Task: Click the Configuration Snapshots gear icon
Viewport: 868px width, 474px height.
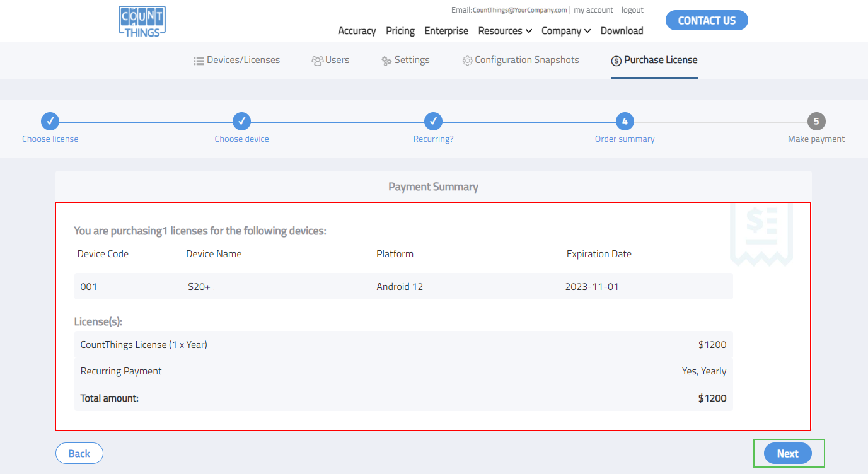Action: (x=467, y=61)
